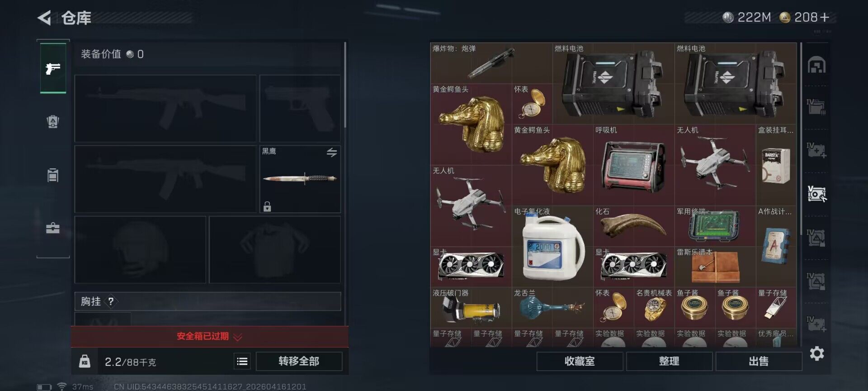Open the backpack category in left sidebar
Image resolution: width=868 pixels, height=391 pixels.
(x=53, y=122)
